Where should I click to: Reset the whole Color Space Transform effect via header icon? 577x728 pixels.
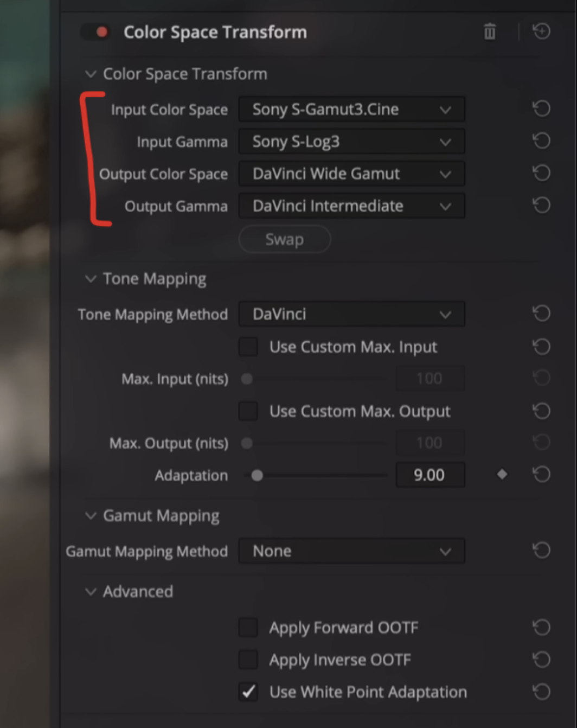541,31
